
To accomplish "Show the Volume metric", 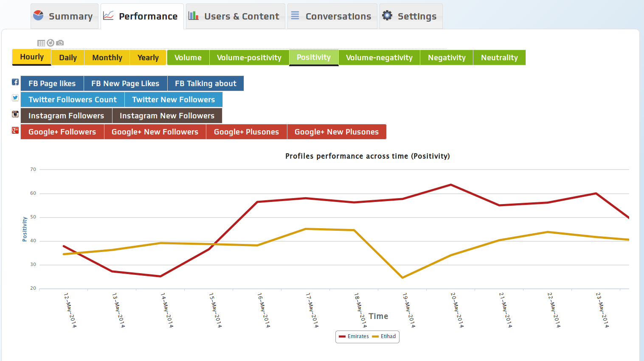I will 188,58.
